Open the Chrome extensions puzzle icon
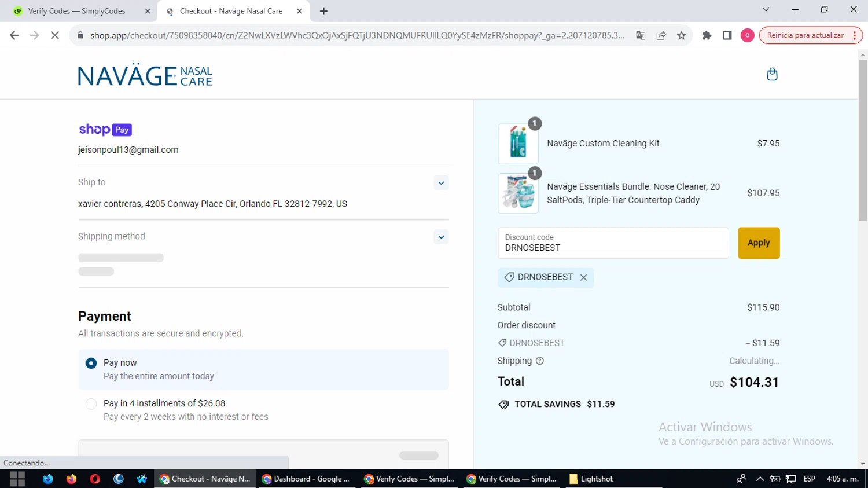Screen dimensions: 868x488 (707, 35)
